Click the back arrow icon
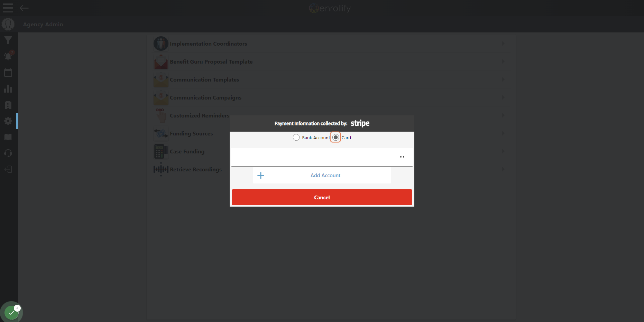644x322 pixels. tap(24, 8)
